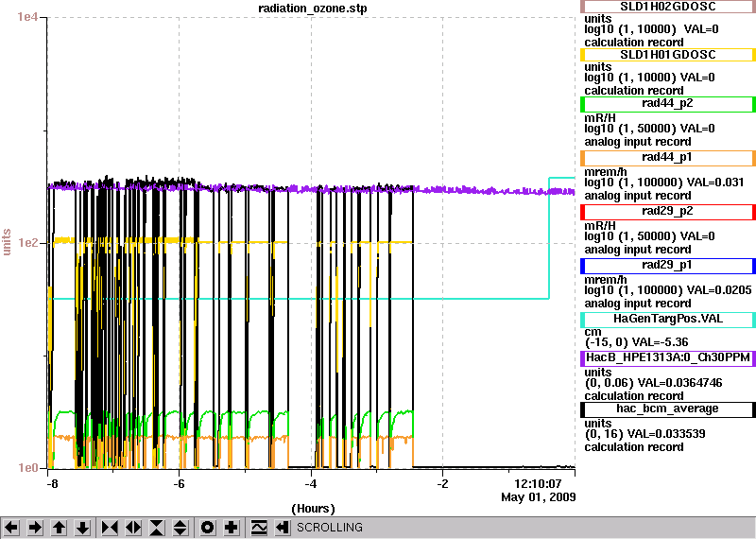Image resolution: width=756 pixels, height=539 pixels.
Task: Click the auto-scroll arrow-to-bar icon
Action: tap(282, 528)
